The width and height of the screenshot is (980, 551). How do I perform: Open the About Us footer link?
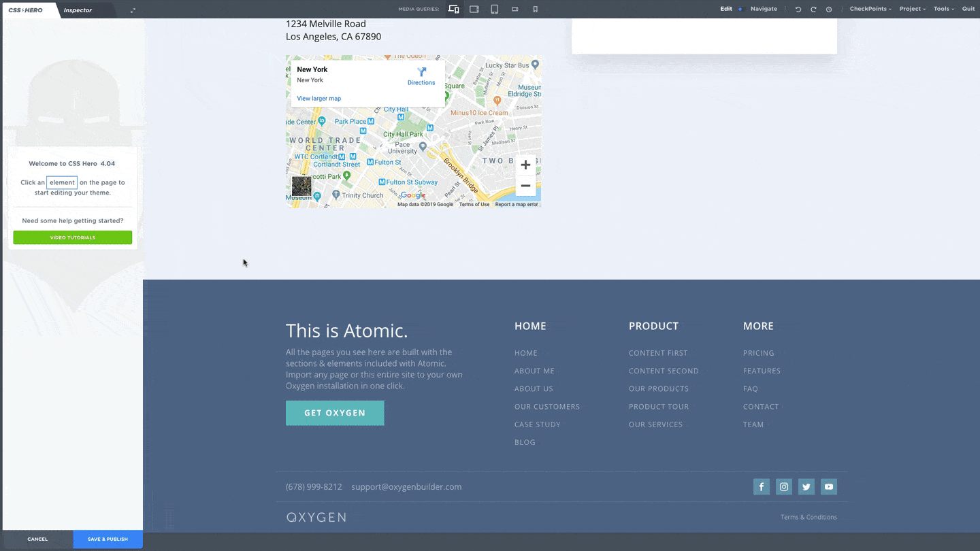[x=534, y=388]
